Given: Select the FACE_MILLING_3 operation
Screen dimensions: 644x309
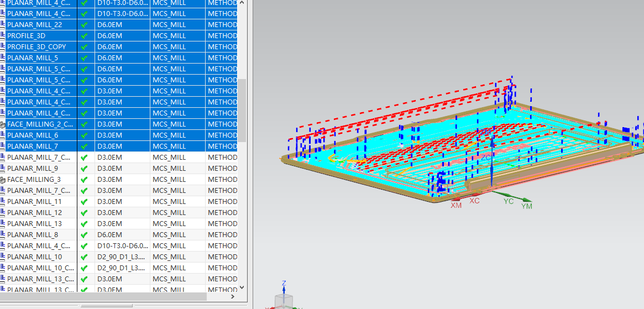Looking at the screenshot, I should [x=34, y=180].
